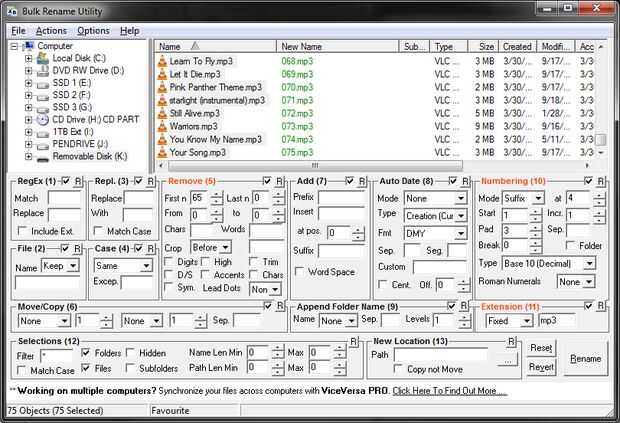Reset the Selections (12) panel via R button
The height and width of the screenshot is (423, 620).
354,342
